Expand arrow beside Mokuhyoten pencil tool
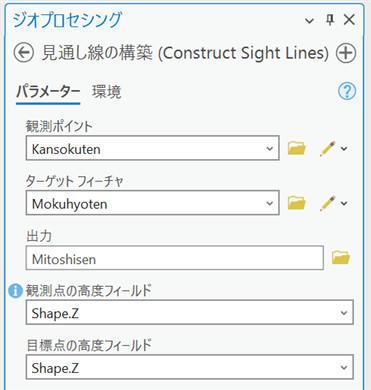The width and height of the screenshot is (371, 390). (x=344, y=203)
